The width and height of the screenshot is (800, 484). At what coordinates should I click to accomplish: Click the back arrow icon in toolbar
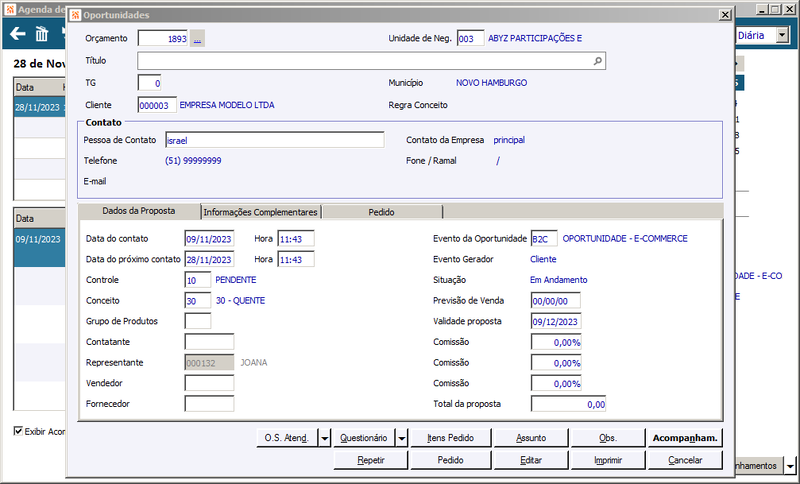coord(17,34)
